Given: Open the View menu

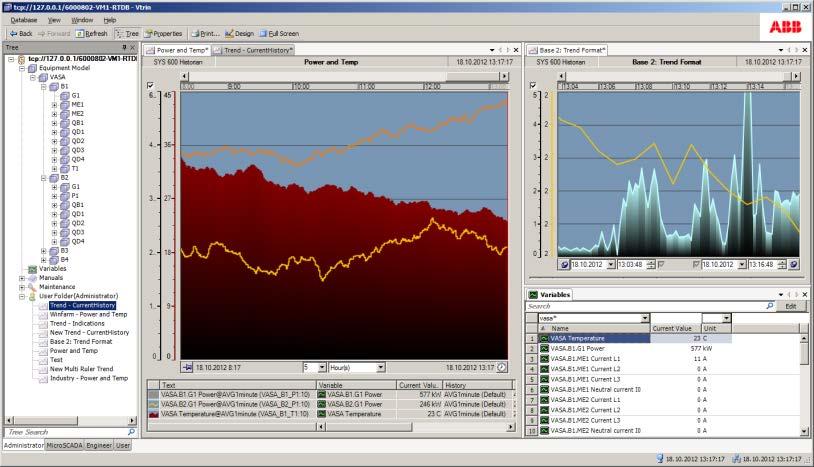Looking at the screenshot, I should pos(54,20).
